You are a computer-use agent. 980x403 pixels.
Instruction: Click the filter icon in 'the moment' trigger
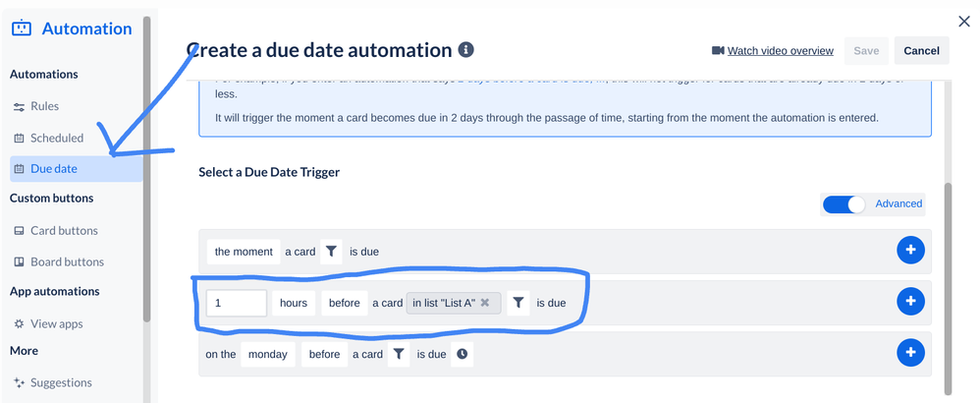click(x=331, y=252)
